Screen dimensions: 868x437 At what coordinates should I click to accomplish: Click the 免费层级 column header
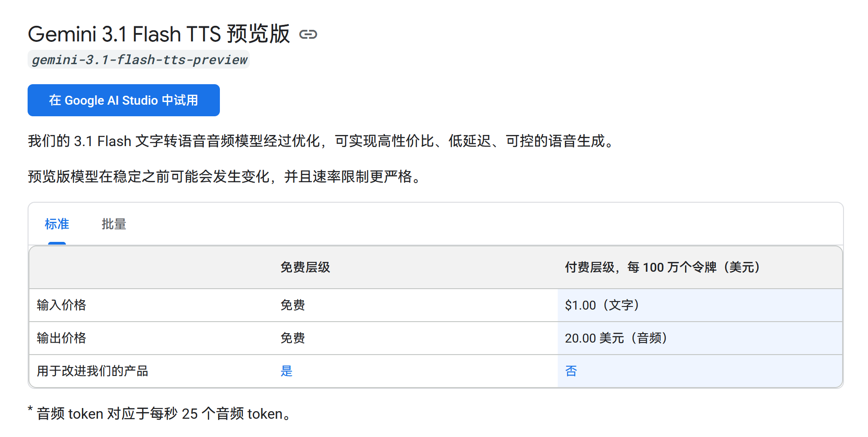tap(305, 267)
